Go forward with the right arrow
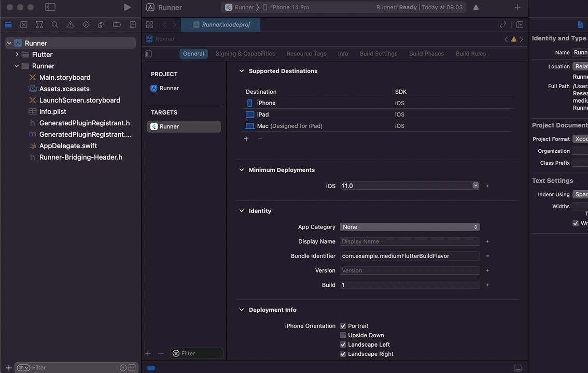 click(174, 25)
